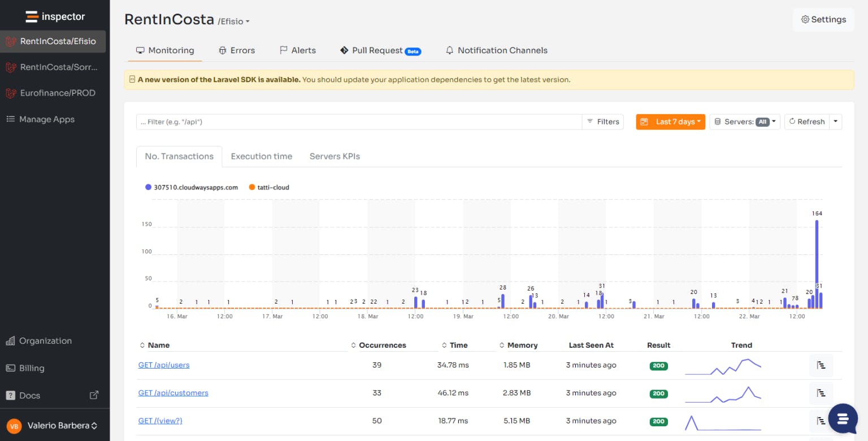Click the Manage Apps list icon
The height and width of the screenshot is (441, 868).
pos(10,119)
